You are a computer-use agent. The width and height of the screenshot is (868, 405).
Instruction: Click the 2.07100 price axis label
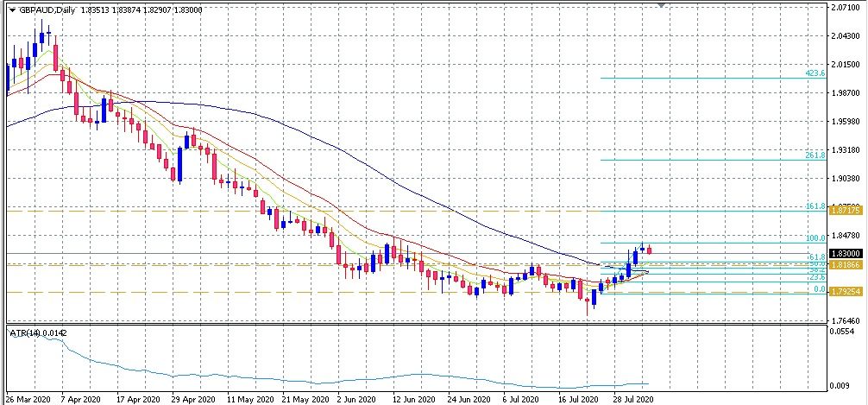tap(846, 8)
